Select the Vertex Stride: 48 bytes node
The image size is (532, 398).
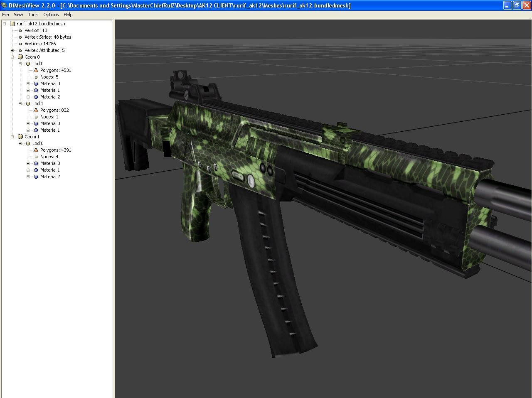pos(48,37)
